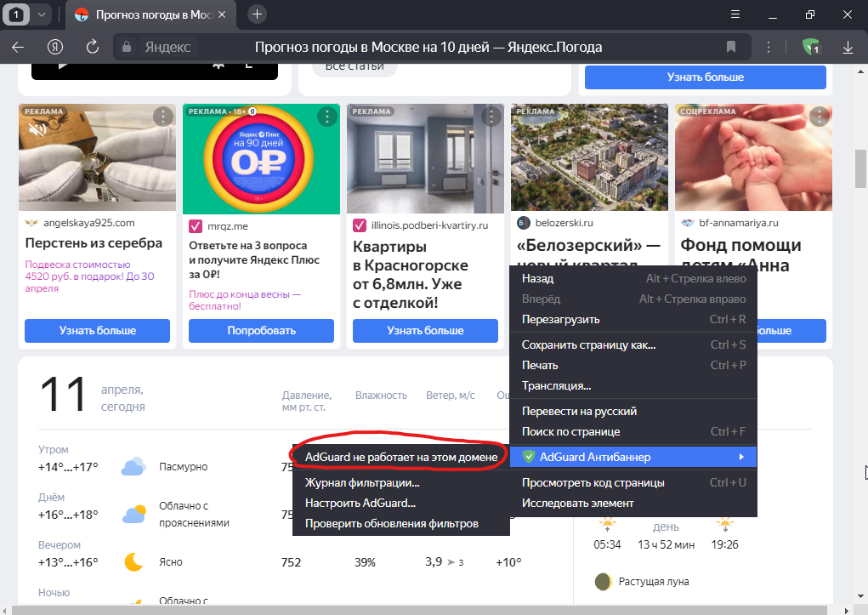This screenshot has height=615, width=868.
Task: Click the Влажность column header
Action: [381, 396]
